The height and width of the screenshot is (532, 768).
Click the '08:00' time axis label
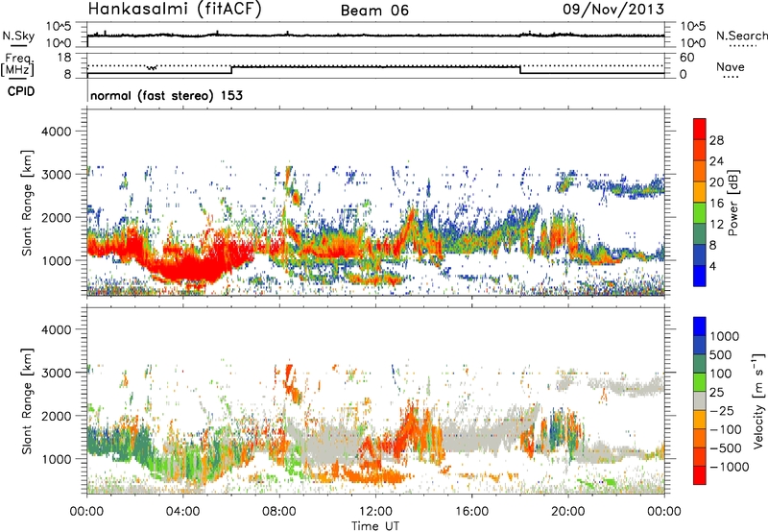point(278,512)
